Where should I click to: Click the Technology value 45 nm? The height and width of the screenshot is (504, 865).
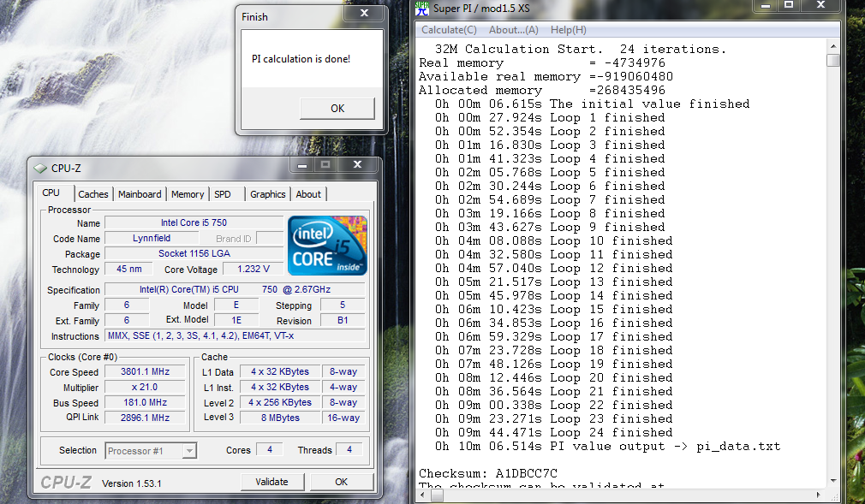(x=129, y=269)
